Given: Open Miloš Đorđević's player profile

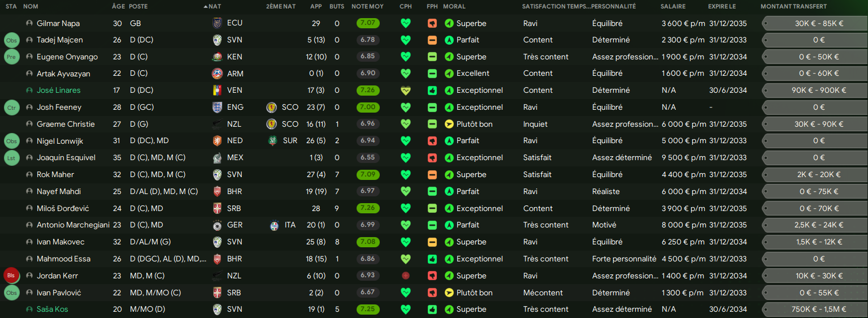Looking at the screenshot, I should click(63, 209).
